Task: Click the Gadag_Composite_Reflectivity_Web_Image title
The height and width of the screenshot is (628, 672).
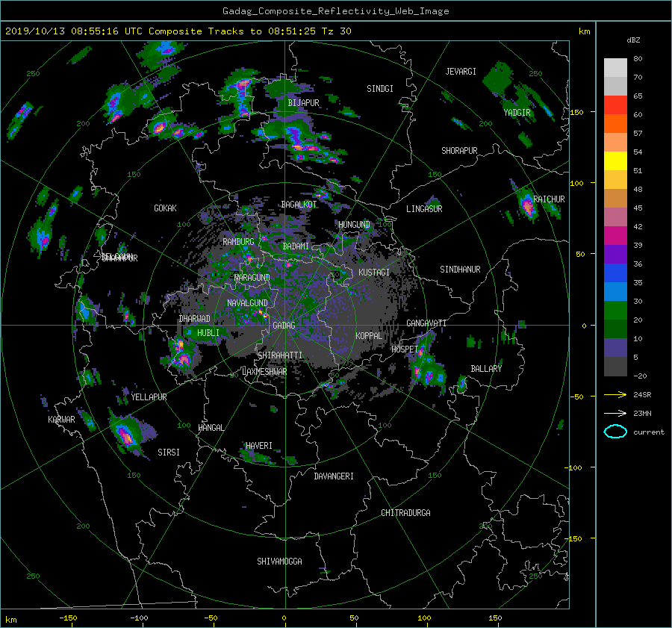Action: [x=335, y=11]
